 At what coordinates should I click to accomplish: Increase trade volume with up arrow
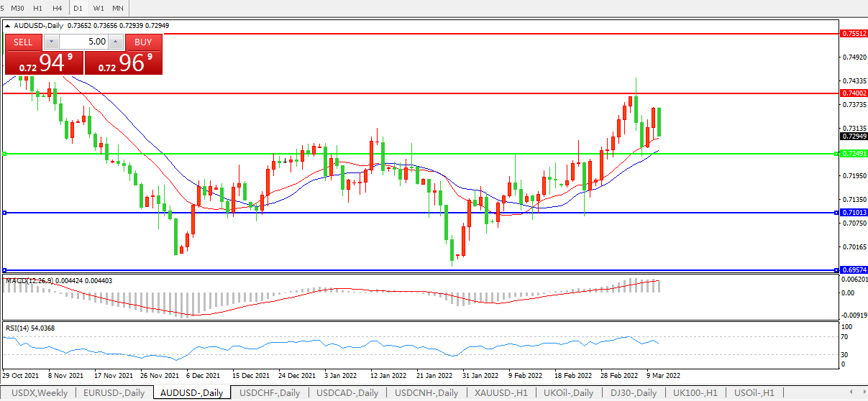pos(116,42)
